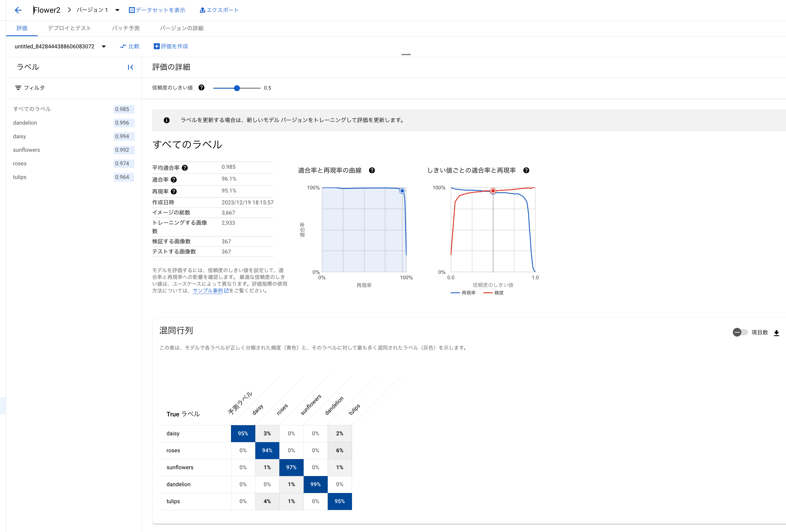Click the export icon

coord(202,10)
